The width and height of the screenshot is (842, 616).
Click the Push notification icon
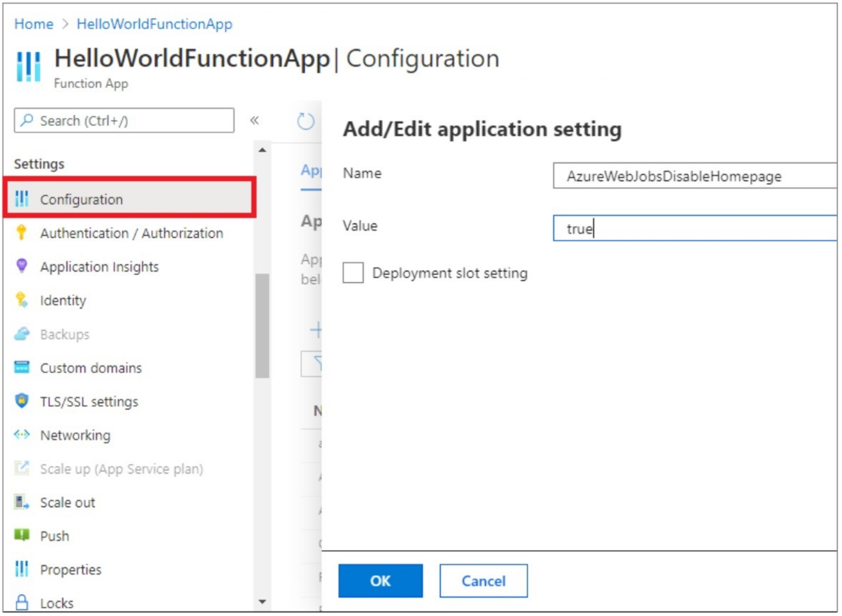click(22, 535)
